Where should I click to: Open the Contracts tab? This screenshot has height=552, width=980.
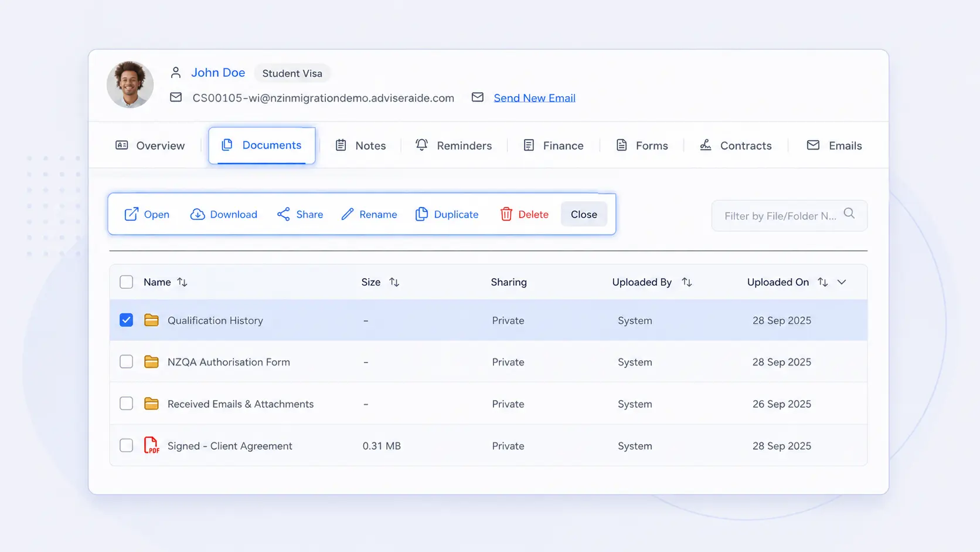coord(736,145)
